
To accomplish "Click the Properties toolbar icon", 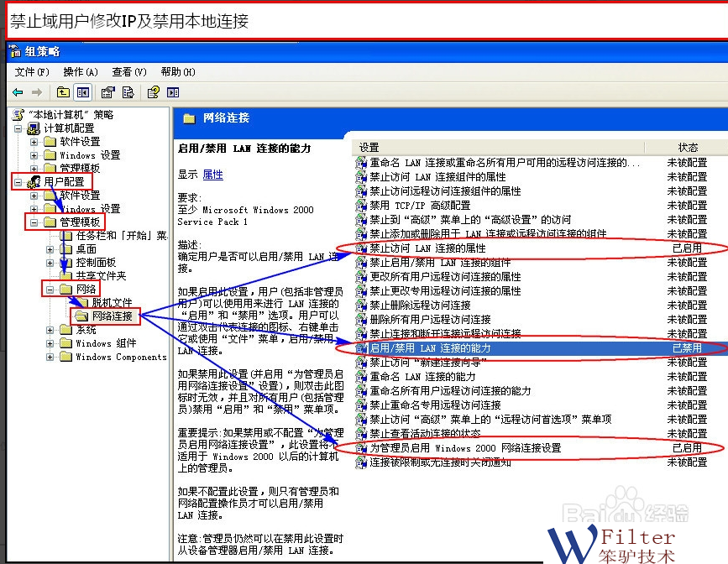I will (x=108, y=92).
